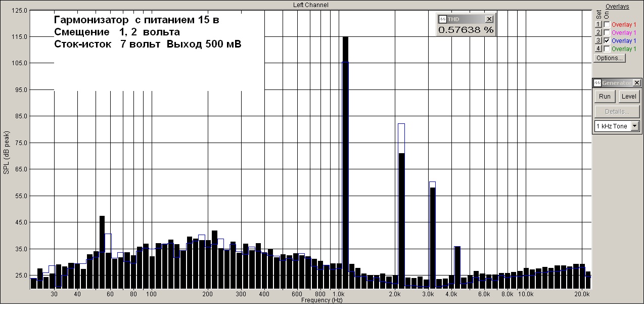This screenshot has width=644, height=322.
Task: Click the Overlays heading
Action: (x=617, y=7)
